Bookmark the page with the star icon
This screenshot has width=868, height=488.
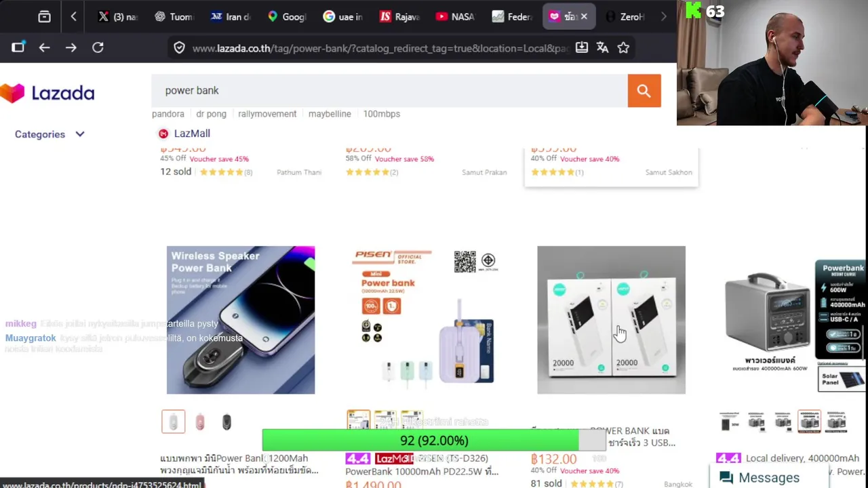(x=623, y=47)
